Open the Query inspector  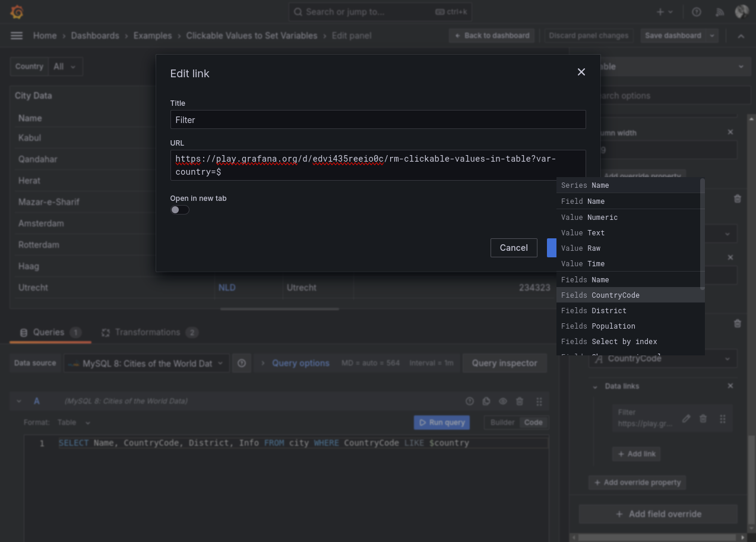(x=504, y=363)
